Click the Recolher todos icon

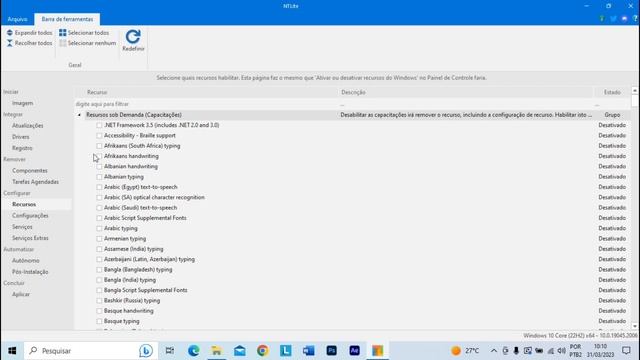10,43
